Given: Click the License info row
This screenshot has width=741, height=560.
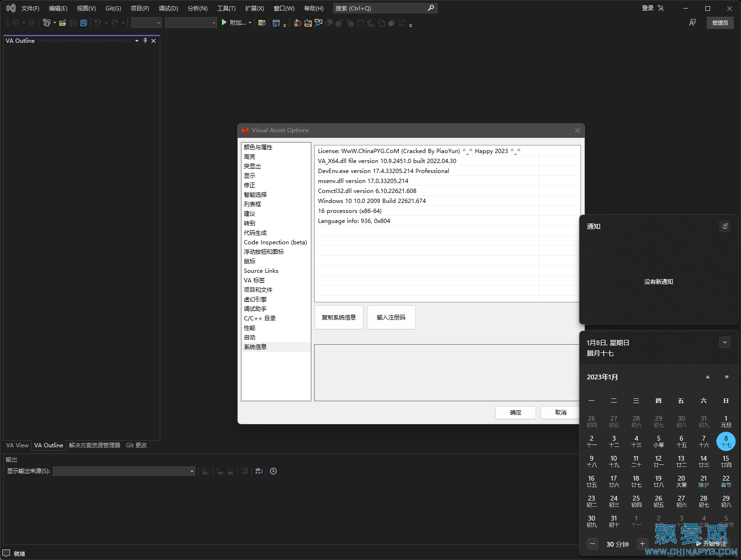Looking at the screenshot, I should coord(447,151).
